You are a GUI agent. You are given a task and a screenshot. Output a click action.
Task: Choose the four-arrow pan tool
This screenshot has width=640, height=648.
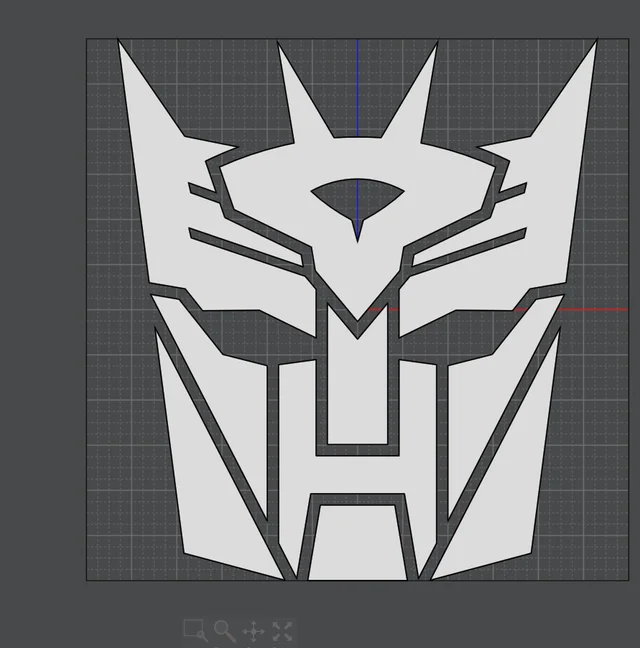[x=253, y=630]
